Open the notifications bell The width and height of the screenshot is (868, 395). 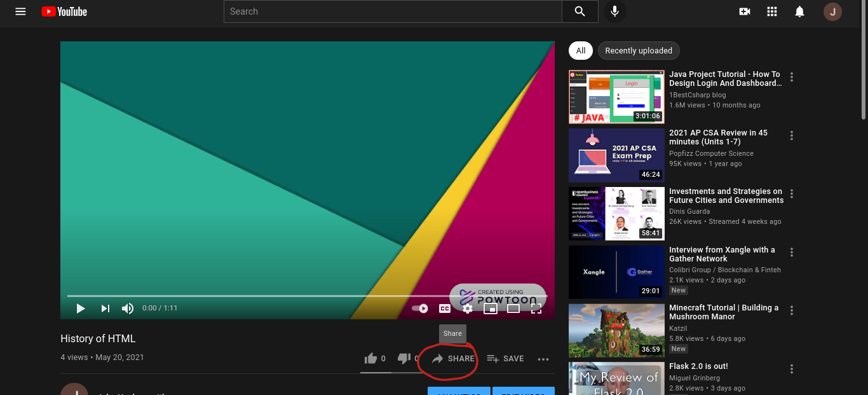point(800,11)
